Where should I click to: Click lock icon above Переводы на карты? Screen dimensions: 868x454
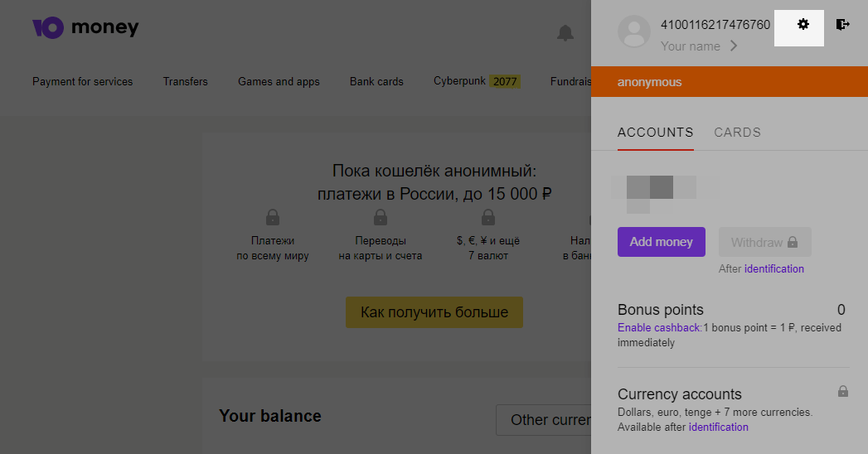tap(380, 218)
